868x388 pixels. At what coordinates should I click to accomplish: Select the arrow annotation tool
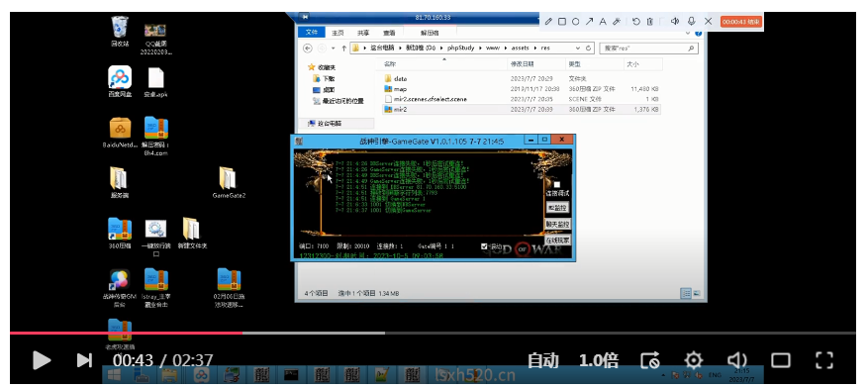point(589,22)
